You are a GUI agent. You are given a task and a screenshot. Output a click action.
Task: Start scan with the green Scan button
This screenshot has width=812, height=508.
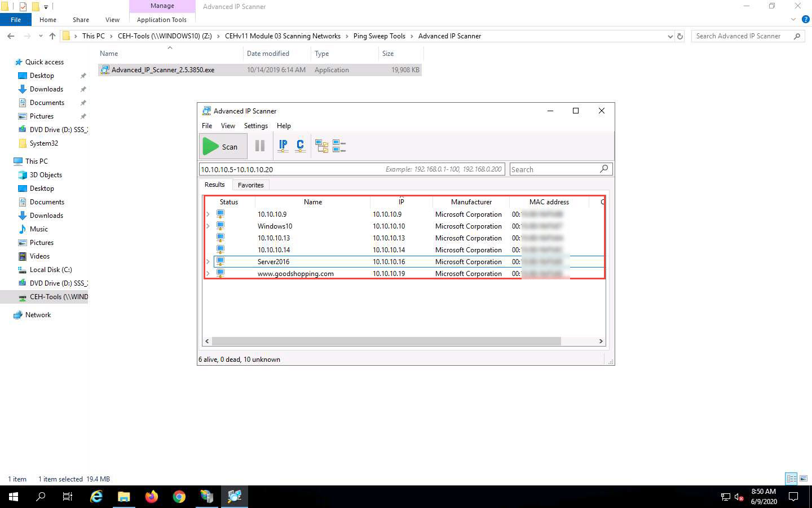tap(223, 147)
